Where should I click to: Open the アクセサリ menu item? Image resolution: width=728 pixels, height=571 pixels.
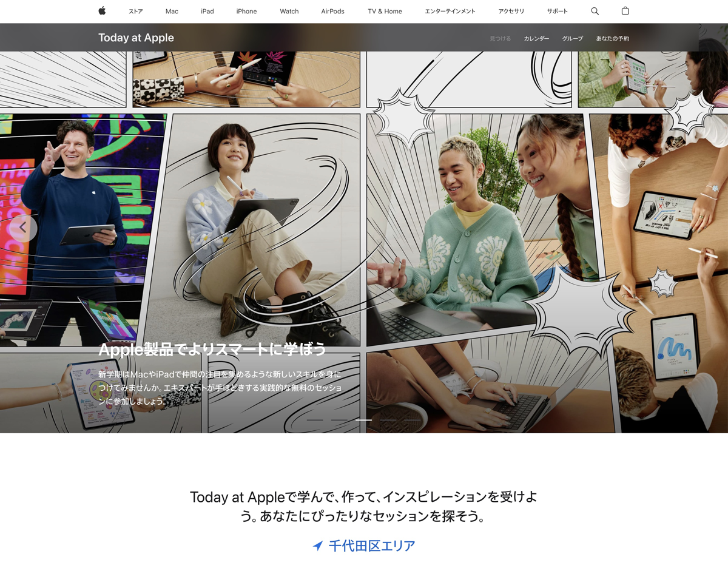[x=511, y=11]
